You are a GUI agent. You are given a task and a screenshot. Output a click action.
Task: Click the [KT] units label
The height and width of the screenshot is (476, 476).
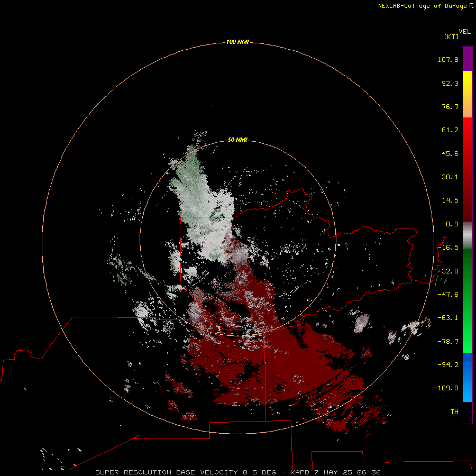[x=452, y=36]
